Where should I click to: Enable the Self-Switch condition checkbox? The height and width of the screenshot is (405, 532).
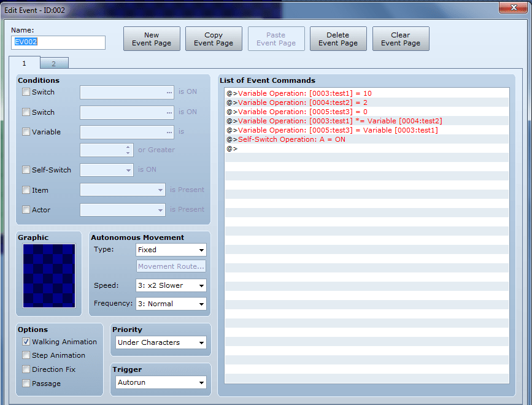pos(26,169)
